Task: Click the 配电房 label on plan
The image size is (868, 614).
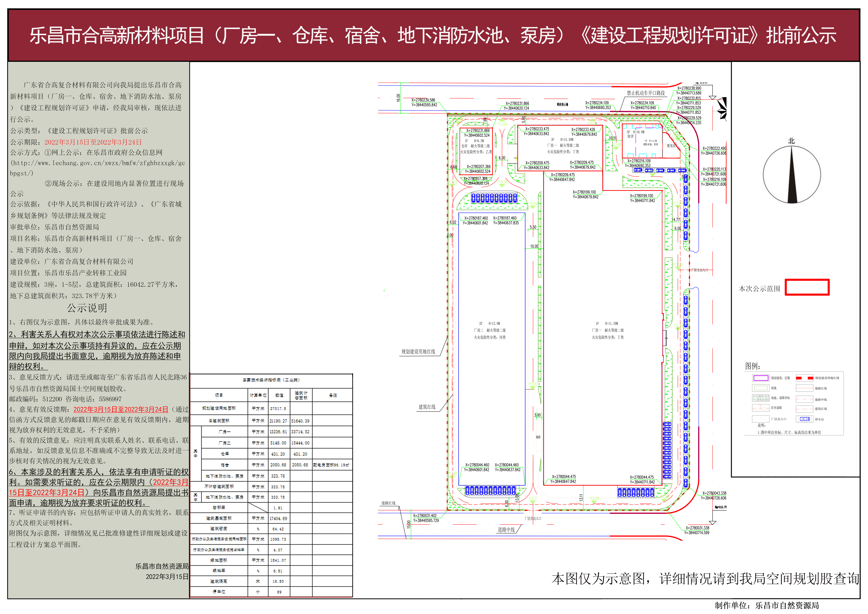Action: (671, 146)
